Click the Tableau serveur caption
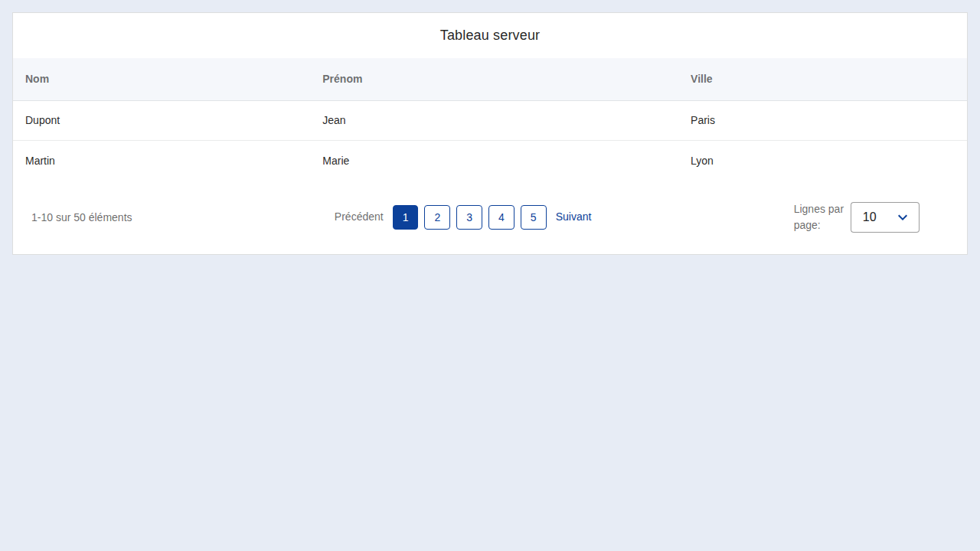 click(490, 35)
